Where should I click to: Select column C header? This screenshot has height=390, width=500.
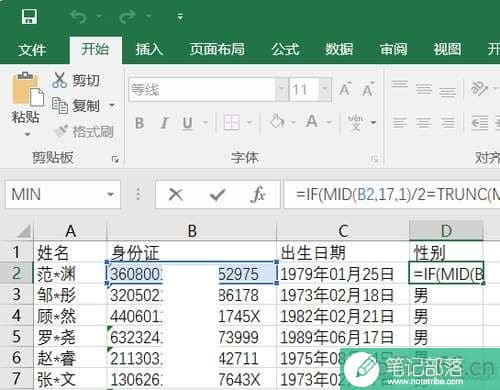pos(343,231)
